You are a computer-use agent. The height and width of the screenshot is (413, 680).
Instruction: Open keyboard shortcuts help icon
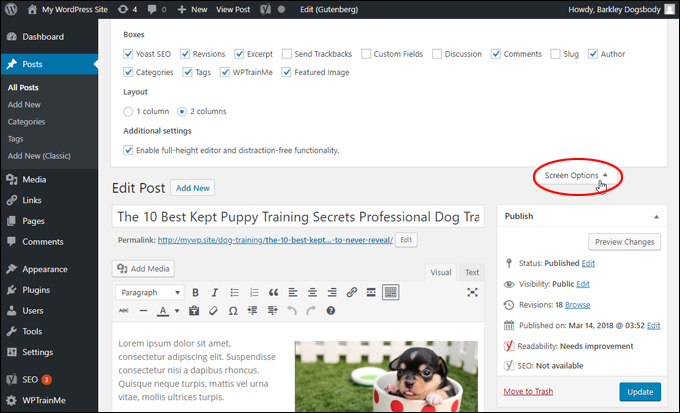click(x=330, y=311)
